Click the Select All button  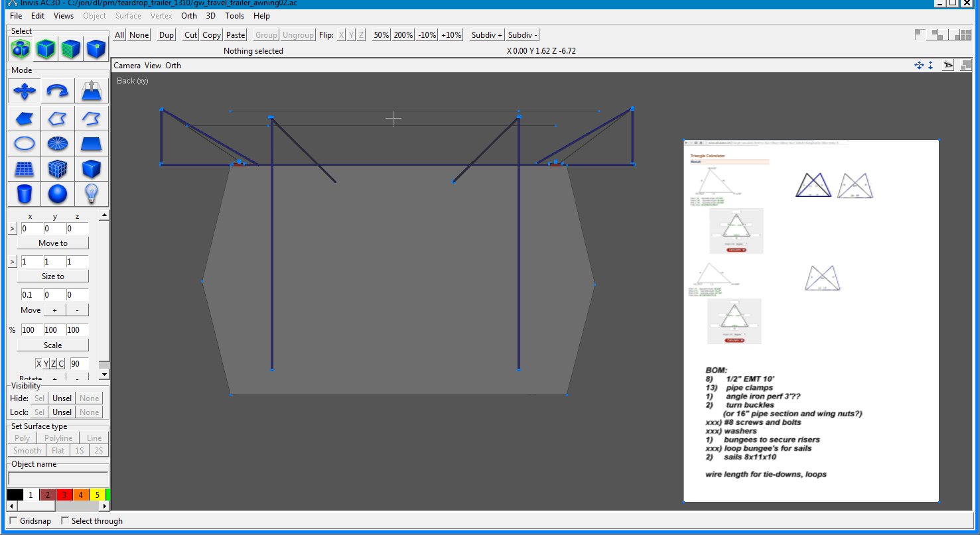[x=119, y=35]
